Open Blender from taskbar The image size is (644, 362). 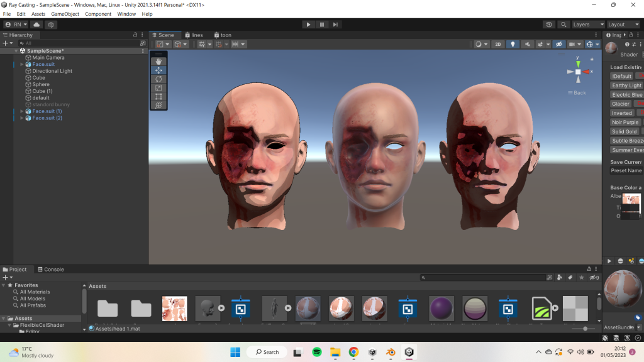391,352
